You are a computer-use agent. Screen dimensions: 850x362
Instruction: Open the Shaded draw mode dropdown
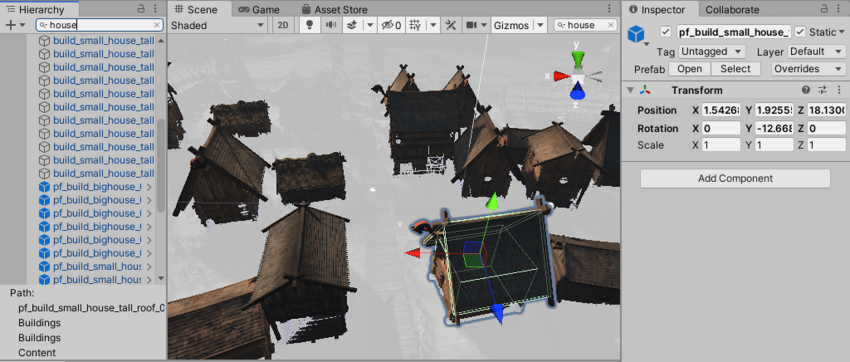[218, 25]
